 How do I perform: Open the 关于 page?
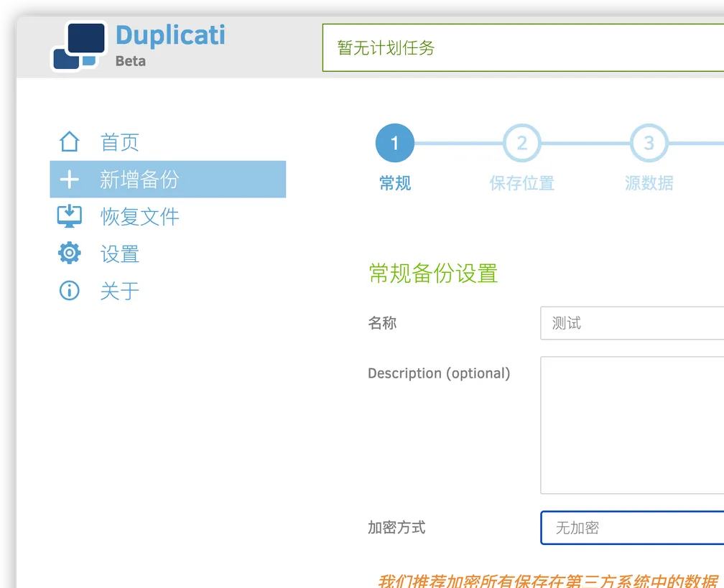point(119,290)
